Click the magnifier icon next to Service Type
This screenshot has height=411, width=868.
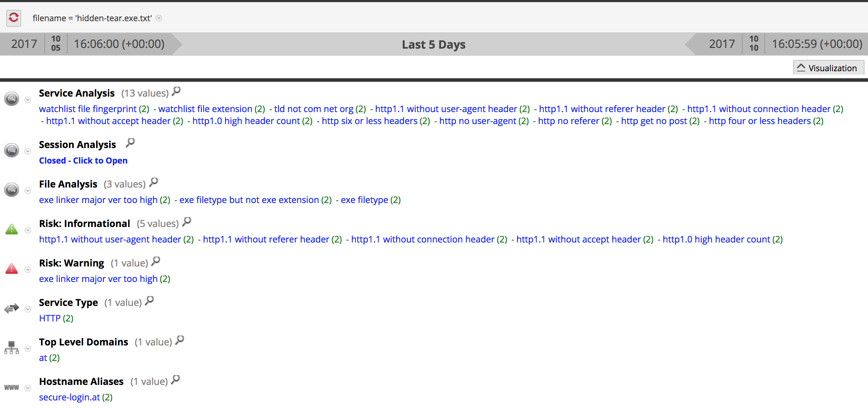click(x=149, y=301)
